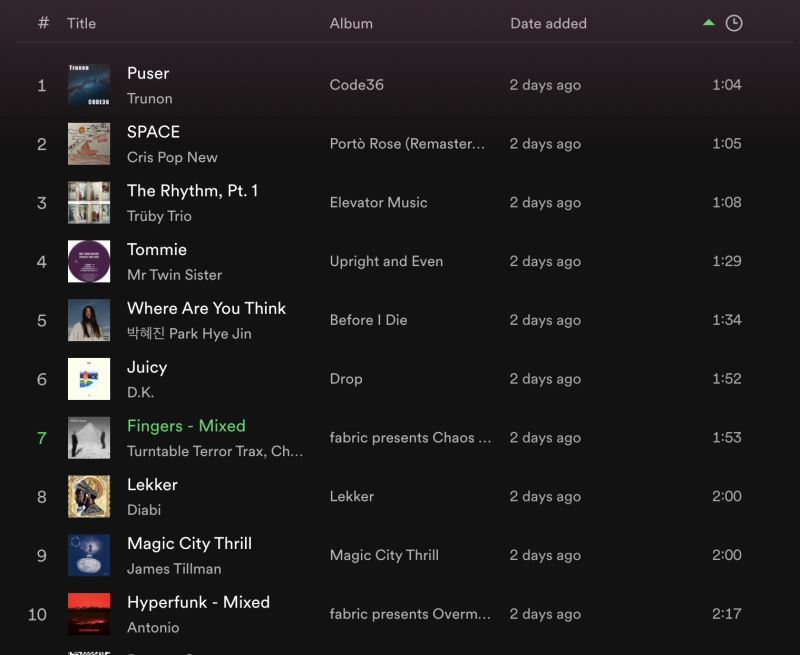Image resolution: width=800 pixels, height=655 pixels.
Task: Select The Rhythm, Pt. 1 cover art
Action: pos(89,203)
